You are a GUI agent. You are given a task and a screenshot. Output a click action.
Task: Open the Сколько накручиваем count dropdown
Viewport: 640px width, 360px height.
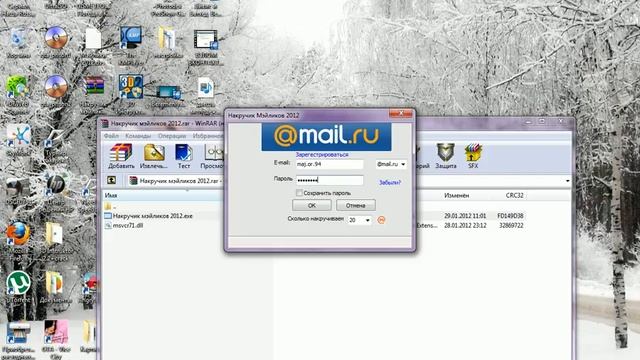(359, 220)
